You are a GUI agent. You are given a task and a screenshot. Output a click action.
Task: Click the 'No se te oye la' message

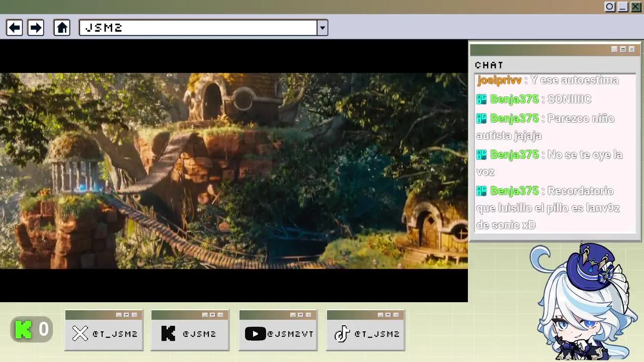click(x=549, y=163)
